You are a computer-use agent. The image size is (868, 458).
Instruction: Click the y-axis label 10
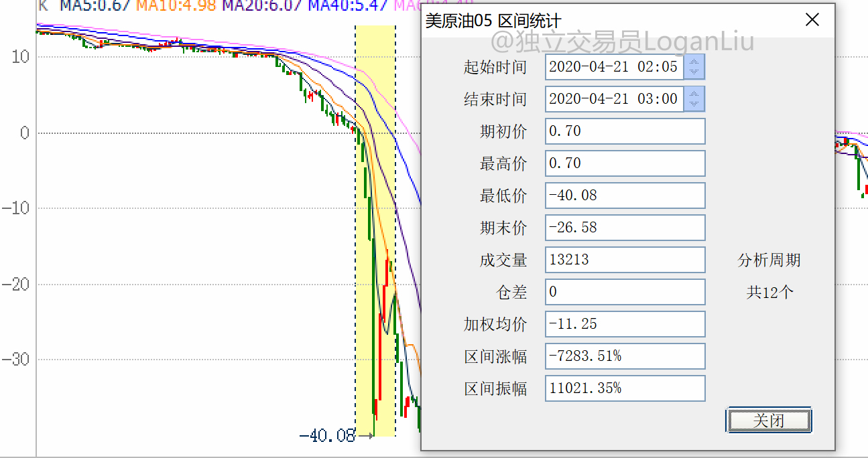coord(20,57)
